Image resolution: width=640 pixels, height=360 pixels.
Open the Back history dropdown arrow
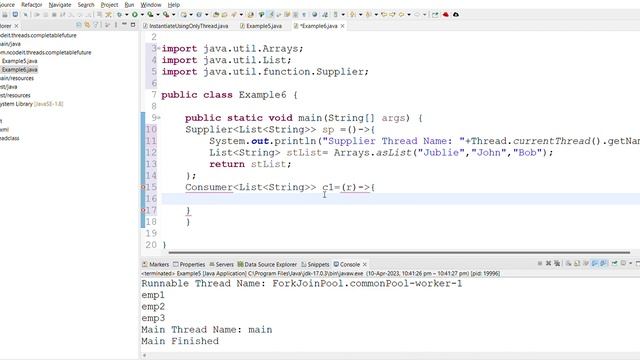(409, 14)
